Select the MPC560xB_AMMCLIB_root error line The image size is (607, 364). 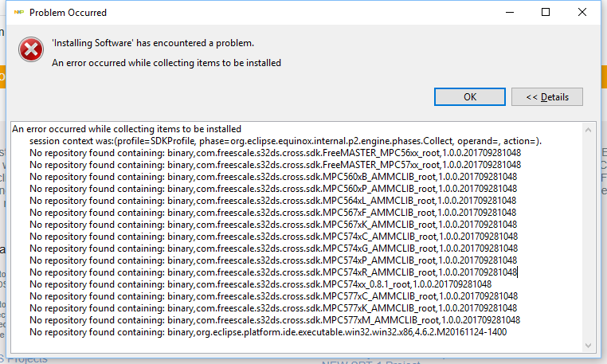272,177
